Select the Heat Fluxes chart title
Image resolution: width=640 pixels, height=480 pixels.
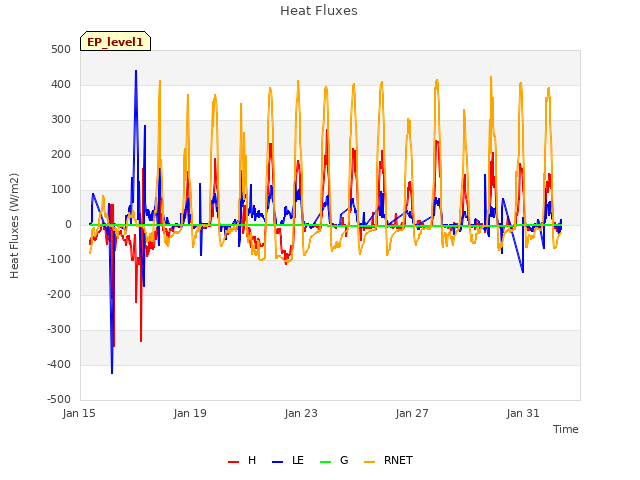click(319, 11)
